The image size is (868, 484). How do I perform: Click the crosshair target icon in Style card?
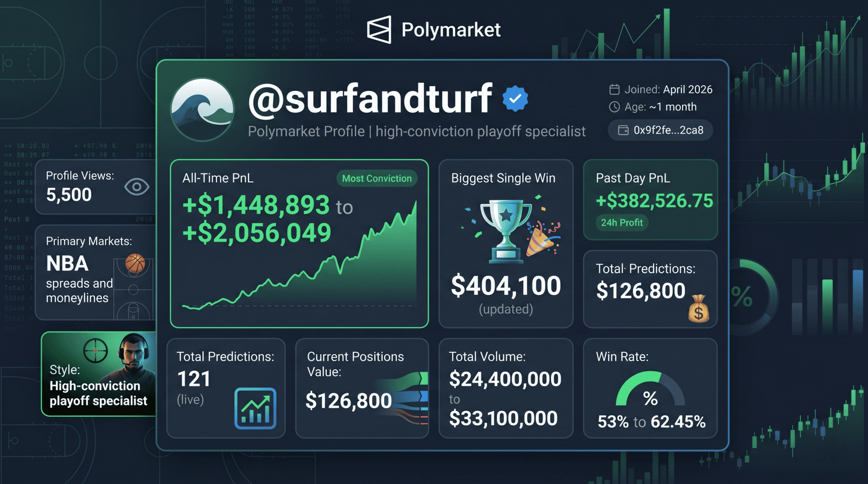pos(95,351)
